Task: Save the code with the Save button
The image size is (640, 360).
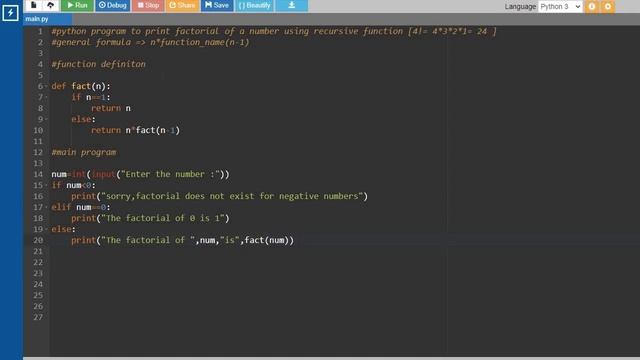Action: [x=217, y=5]
